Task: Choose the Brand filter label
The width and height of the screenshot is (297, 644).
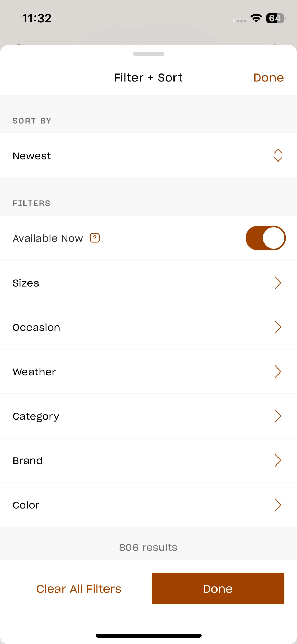Action: tap(28, 461)
